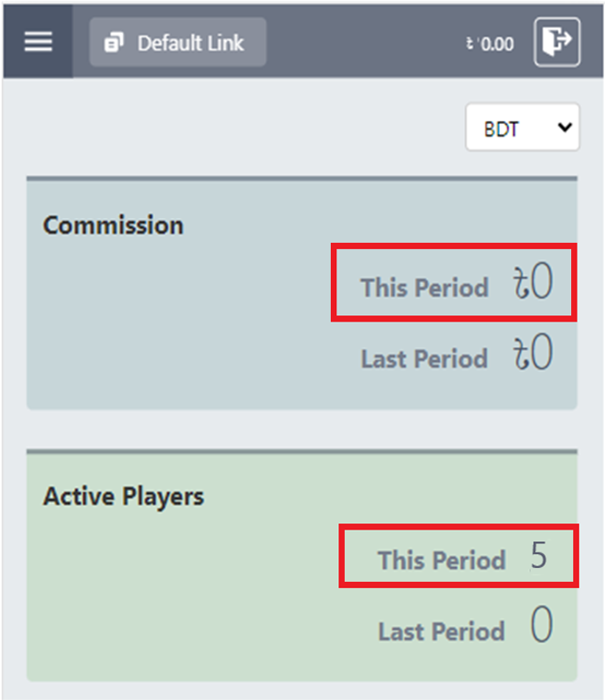Image resolution: width=605 pixels, height=700 pixels.
Task: Click the logout door icon
Action: (557, 42)
